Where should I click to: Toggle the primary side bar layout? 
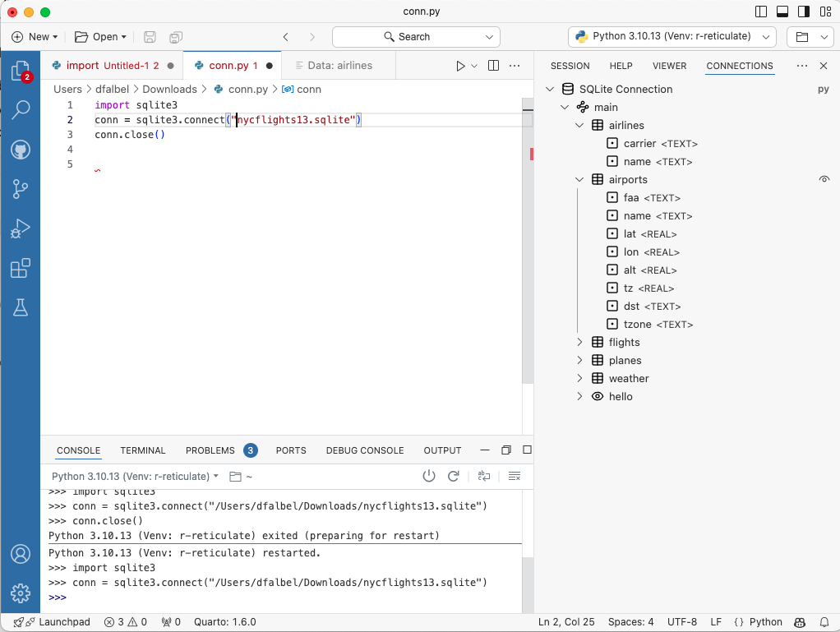pyautogui.click(x=761, y=12)
